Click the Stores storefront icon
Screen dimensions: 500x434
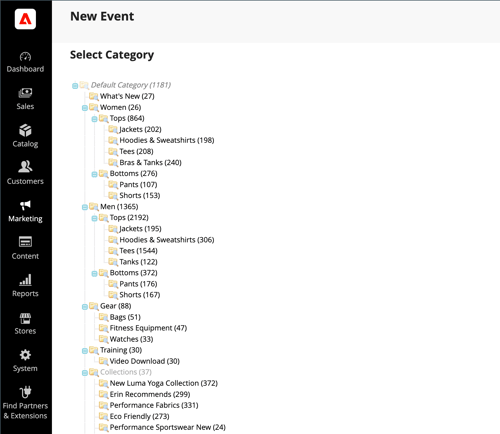click(x=25, y=318)
